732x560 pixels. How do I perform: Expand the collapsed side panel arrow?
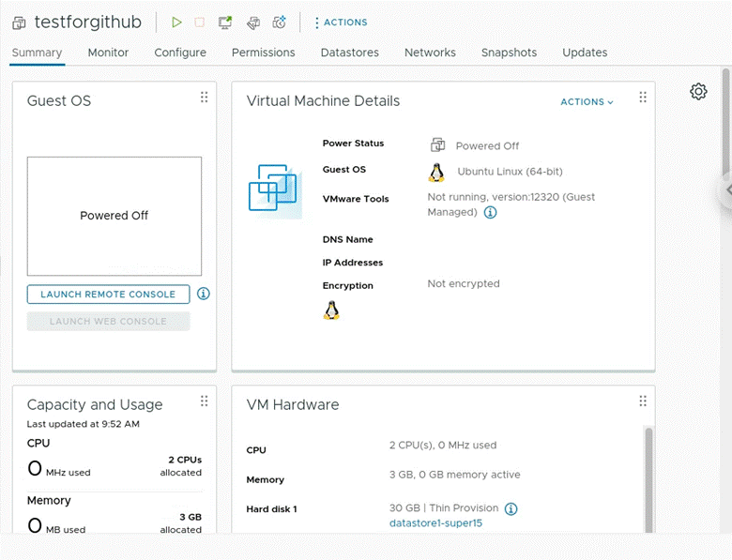pos(727,190)
